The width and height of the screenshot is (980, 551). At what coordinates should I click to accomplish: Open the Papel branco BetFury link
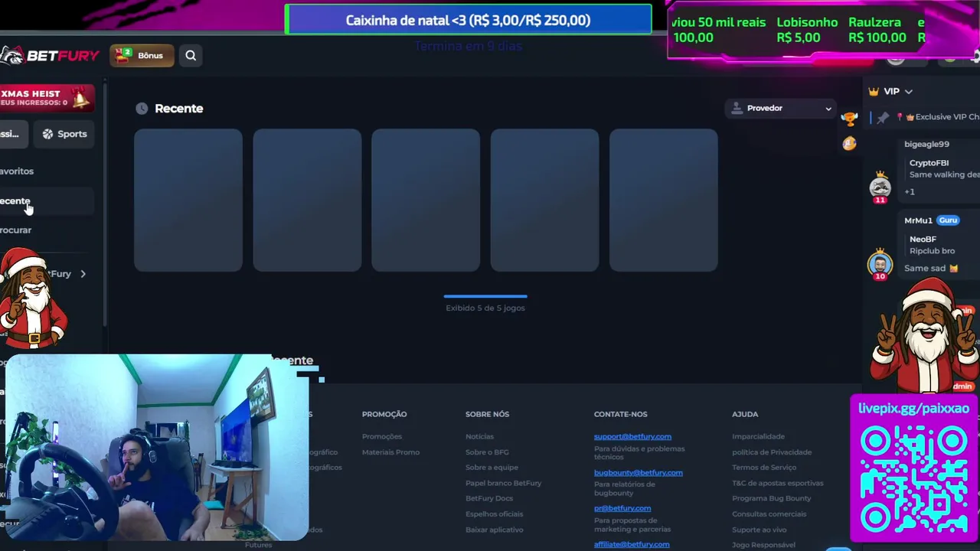pyautogui.click(x=503, y=483)
